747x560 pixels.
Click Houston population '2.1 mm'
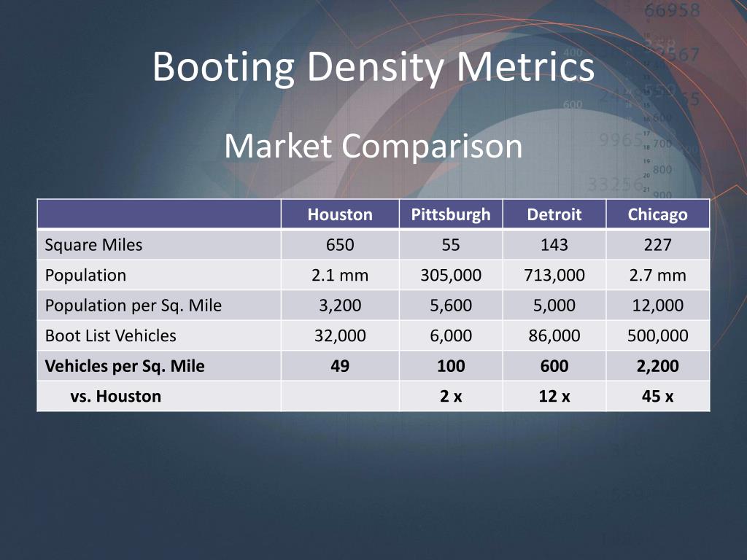(340, 275)
